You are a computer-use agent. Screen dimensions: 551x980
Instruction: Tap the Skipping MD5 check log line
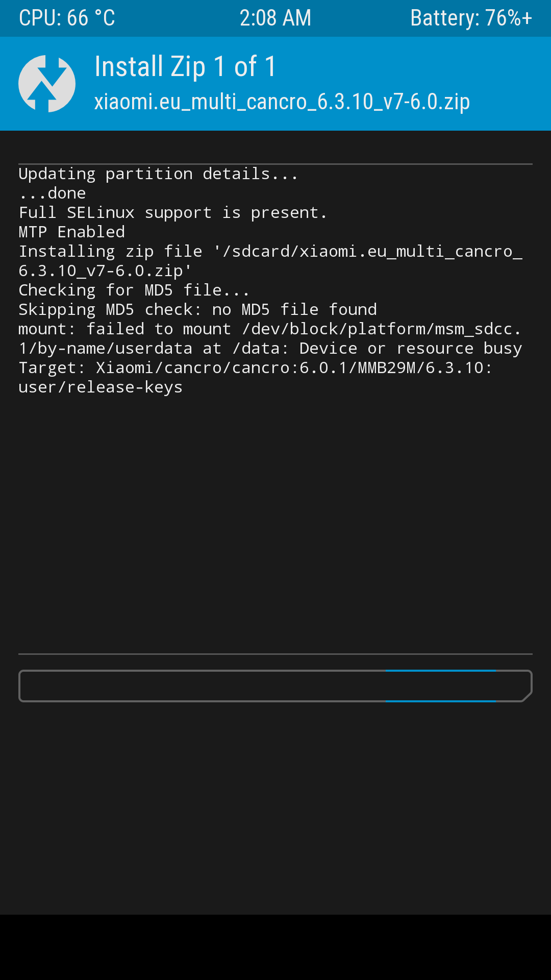(x=198, y=310)
